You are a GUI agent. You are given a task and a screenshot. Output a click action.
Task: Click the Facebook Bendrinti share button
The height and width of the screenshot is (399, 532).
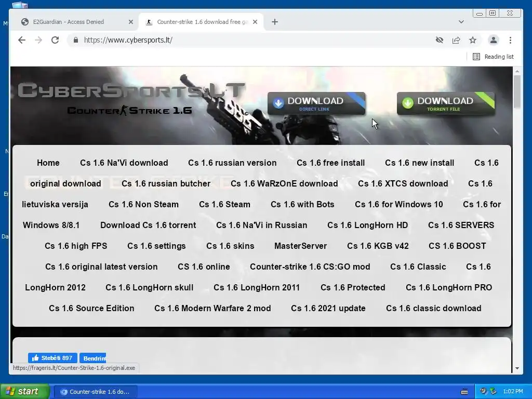click(92, 358)
